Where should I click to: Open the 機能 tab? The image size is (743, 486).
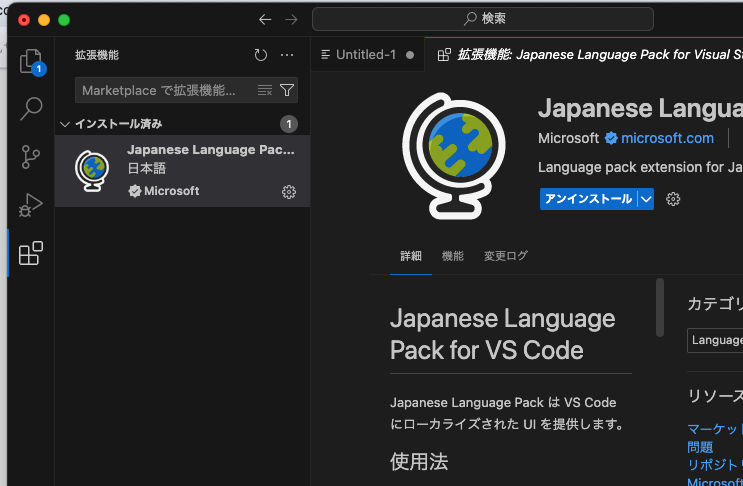click(453, 256)
